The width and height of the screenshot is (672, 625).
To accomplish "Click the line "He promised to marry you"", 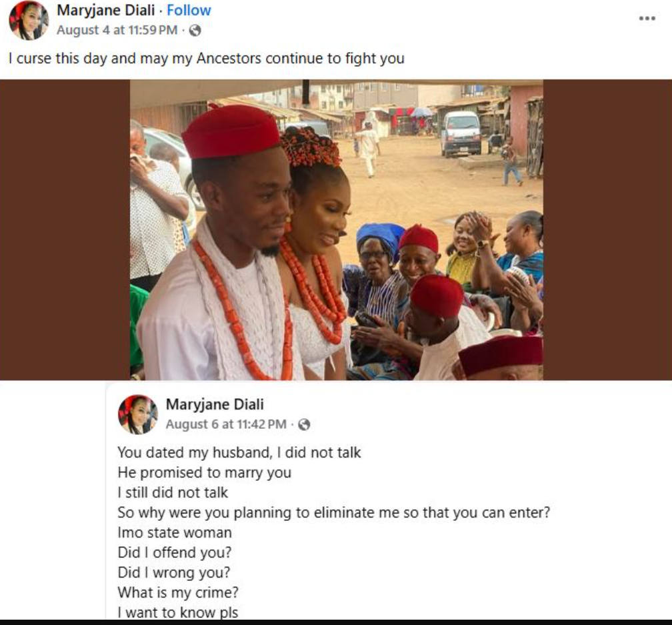I will pyautogui.click(x=204, y=472).
